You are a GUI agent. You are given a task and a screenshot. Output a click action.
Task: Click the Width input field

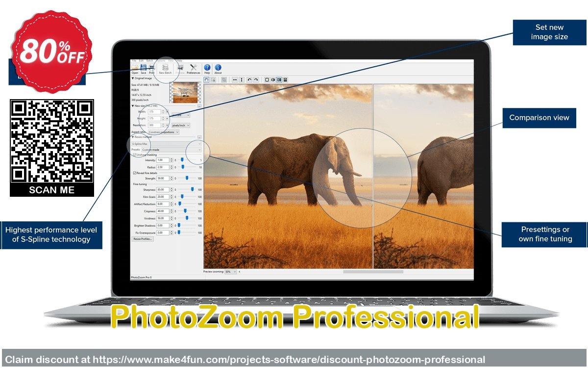[x=154, y=112]
